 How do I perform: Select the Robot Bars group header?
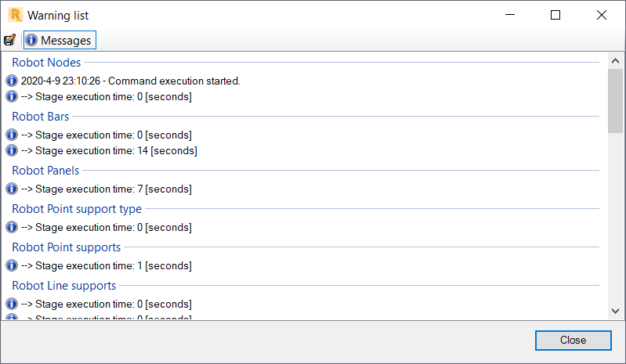pos(40,117)
